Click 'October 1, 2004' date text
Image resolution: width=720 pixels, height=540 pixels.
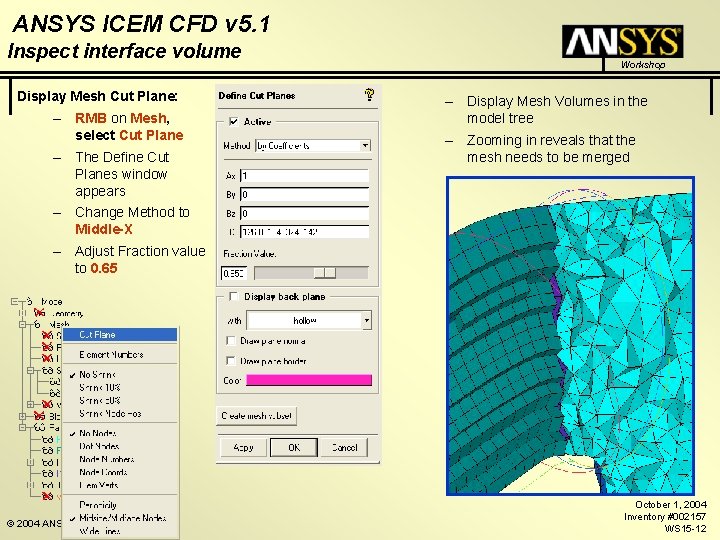[671, 504]
